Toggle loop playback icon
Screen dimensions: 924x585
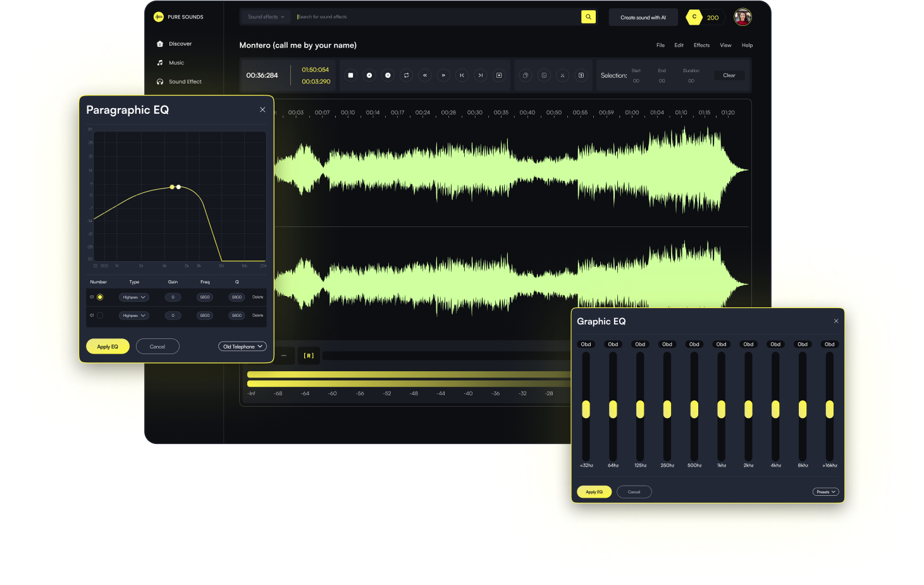coord(406,75)
